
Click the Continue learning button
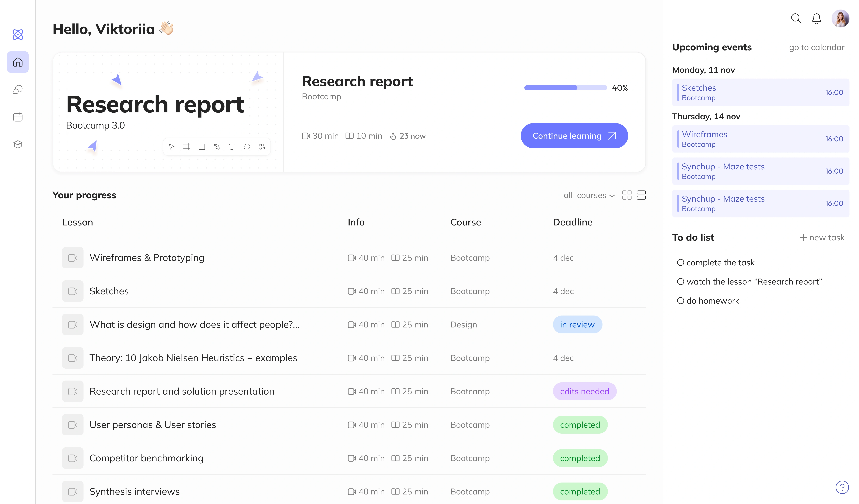574,136
